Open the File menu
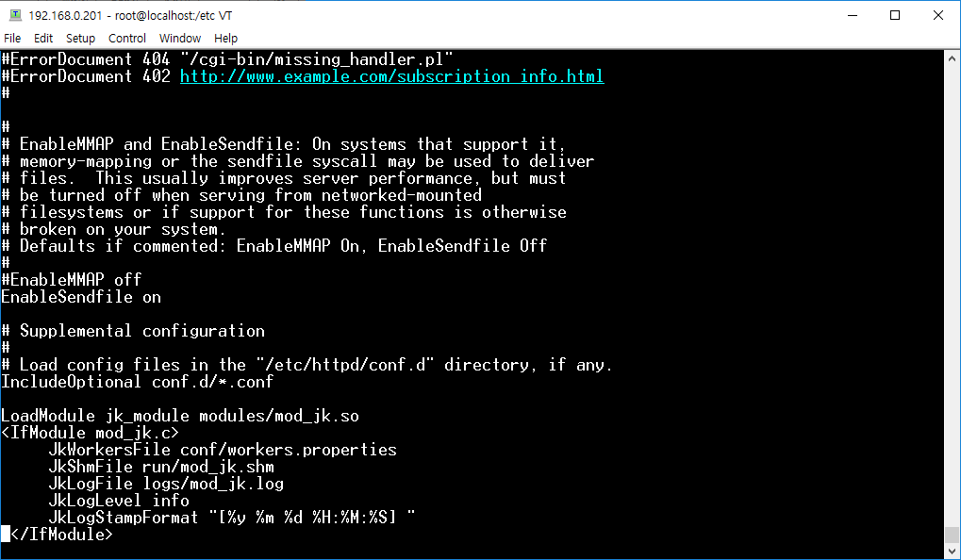Viewport: 961px width, 560px height. tap(12, 38)
